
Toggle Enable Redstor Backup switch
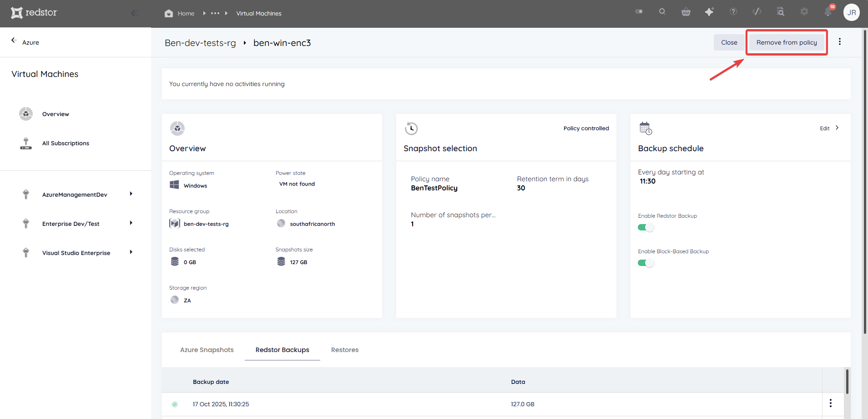(x=646, y=227)
